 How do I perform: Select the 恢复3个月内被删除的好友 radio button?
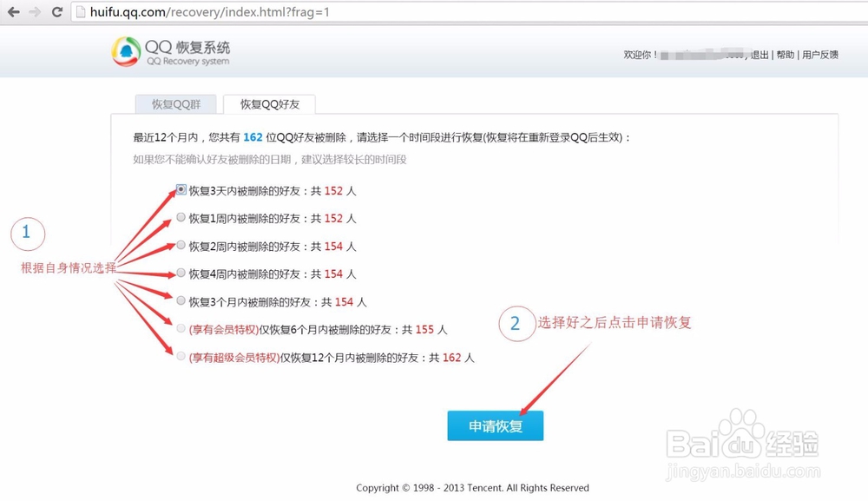[181, 300]
